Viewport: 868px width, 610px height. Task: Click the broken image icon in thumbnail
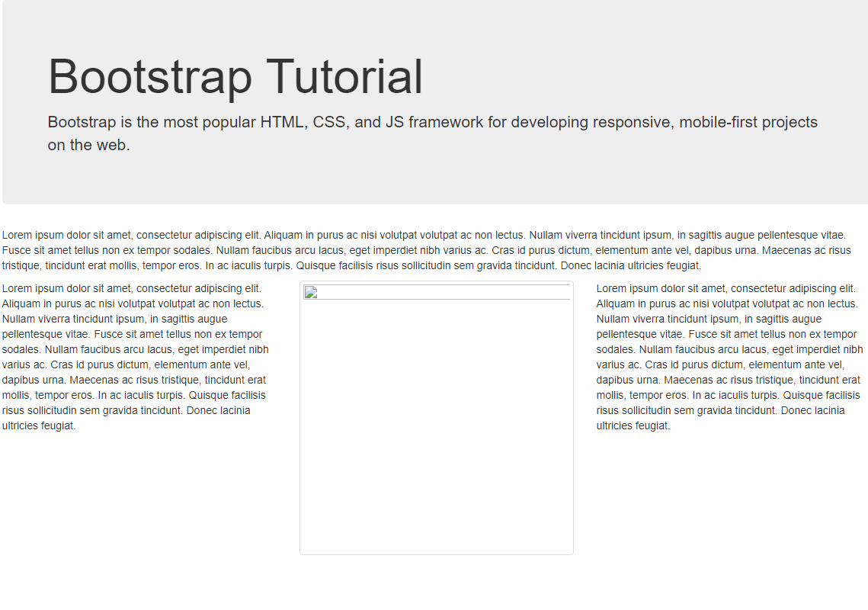[311, 293]
